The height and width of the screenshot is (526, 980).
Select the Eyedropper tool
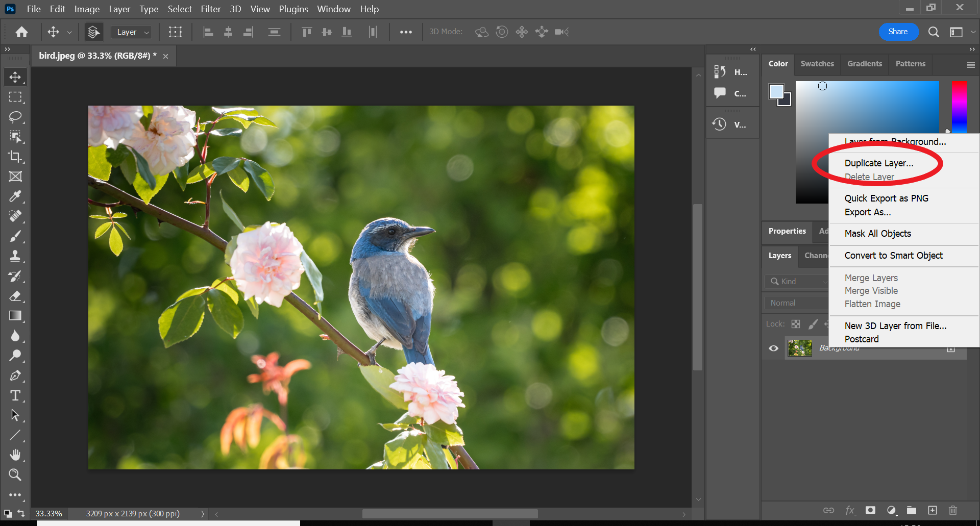tap(15, 196)
